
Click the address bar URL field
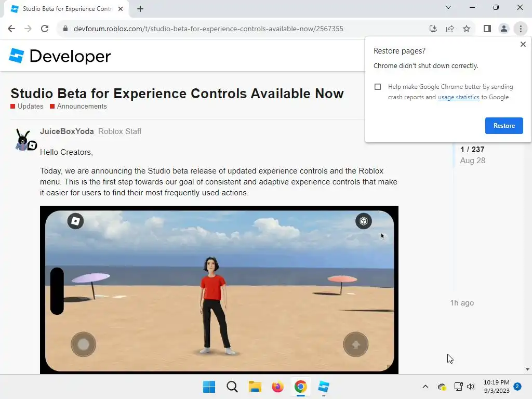(208, 29)
